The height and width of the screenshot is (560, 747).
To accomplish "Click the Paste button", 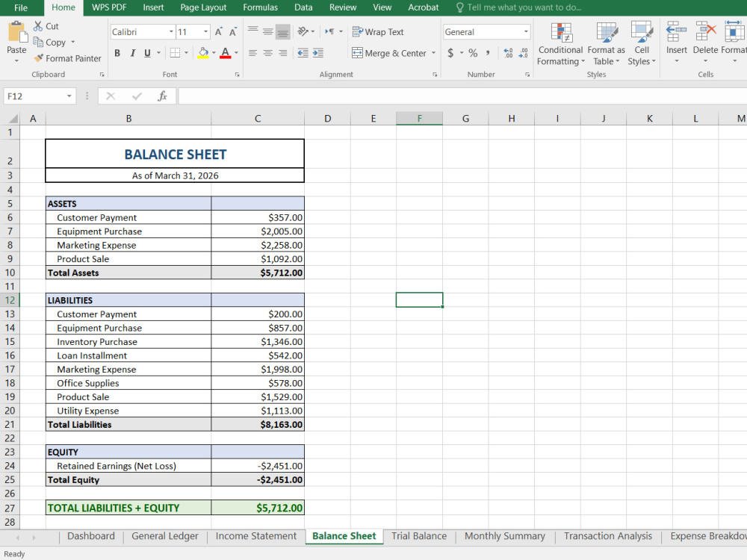I will [16, 43].
